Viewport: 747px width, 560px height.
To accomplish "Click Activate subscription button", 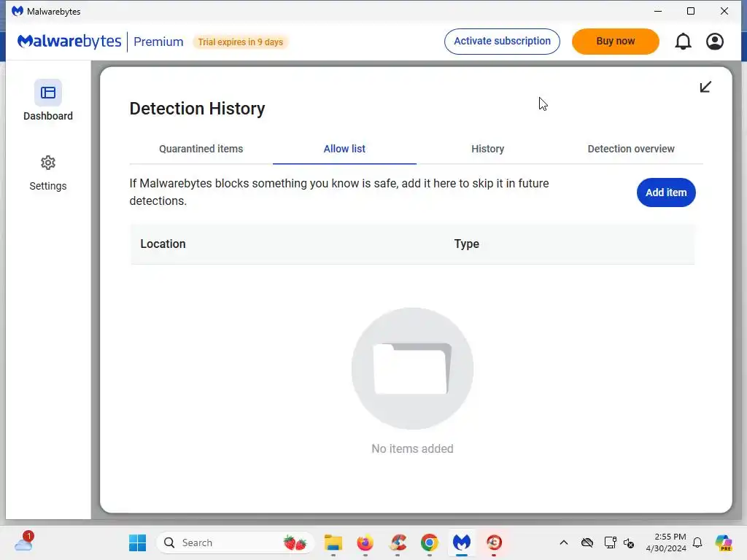I will 502,42.
